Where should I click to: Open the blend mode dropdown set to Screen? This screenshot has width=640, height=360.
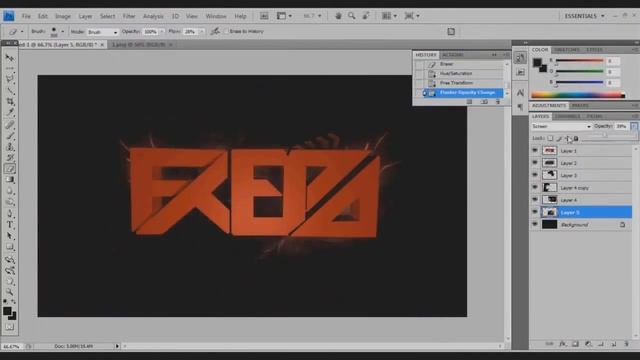561,127
